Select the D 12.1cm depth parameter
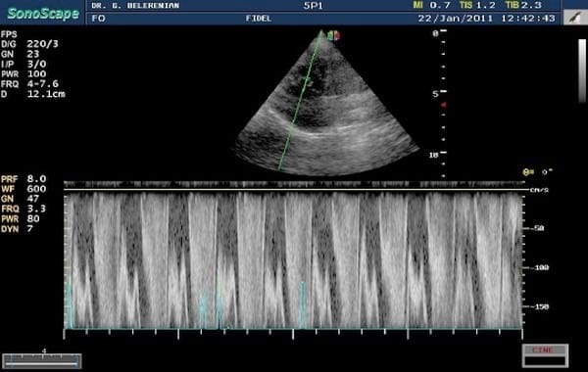Screen dimensions: 588x372 [33, 94]
